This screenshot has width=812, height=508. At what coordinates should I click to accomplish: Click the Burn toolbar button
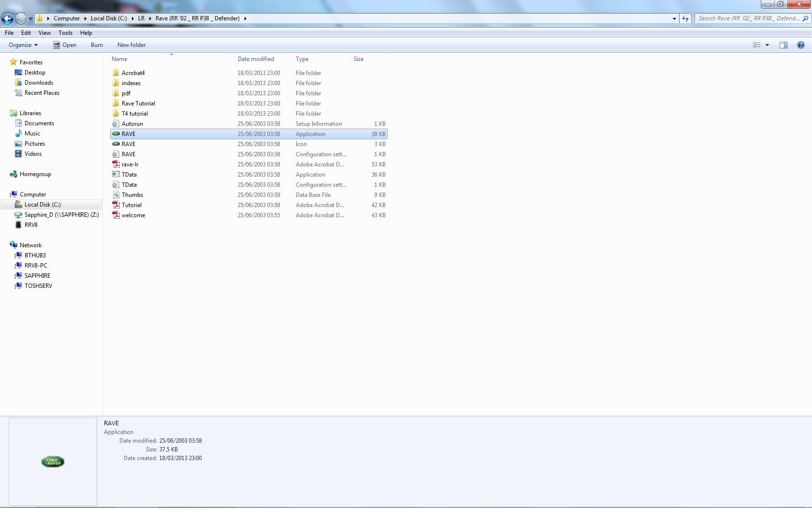tap(97, 45)
